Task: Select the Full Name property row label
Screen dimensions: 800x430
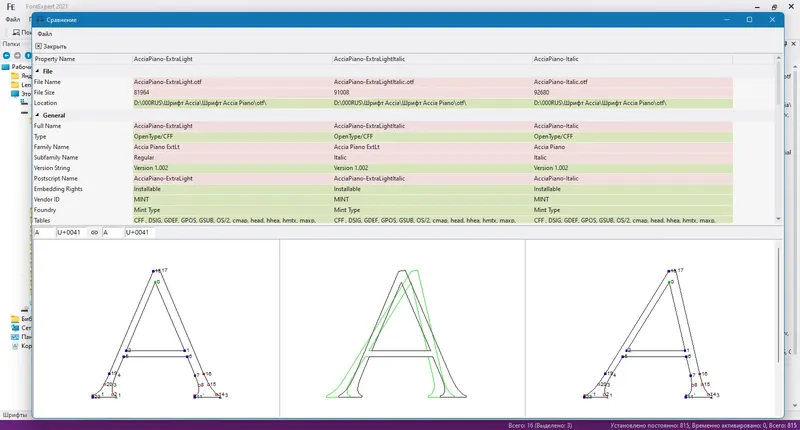Action: point(47,126)
